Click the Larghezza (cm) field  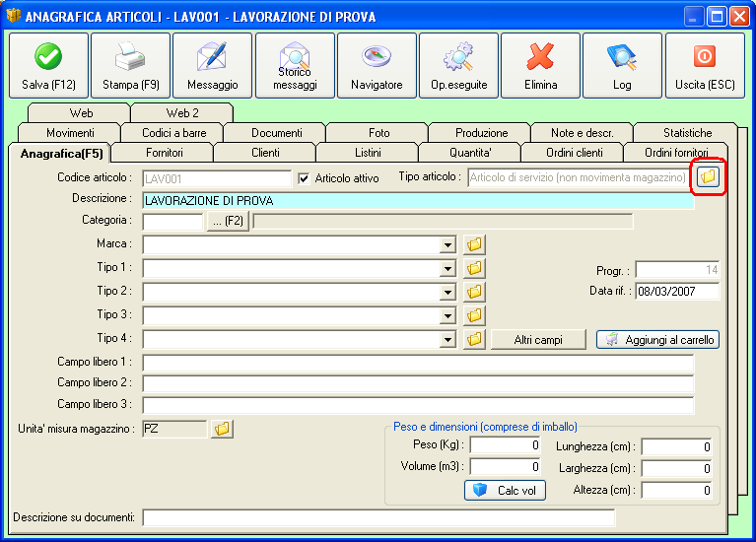(676, 468)
